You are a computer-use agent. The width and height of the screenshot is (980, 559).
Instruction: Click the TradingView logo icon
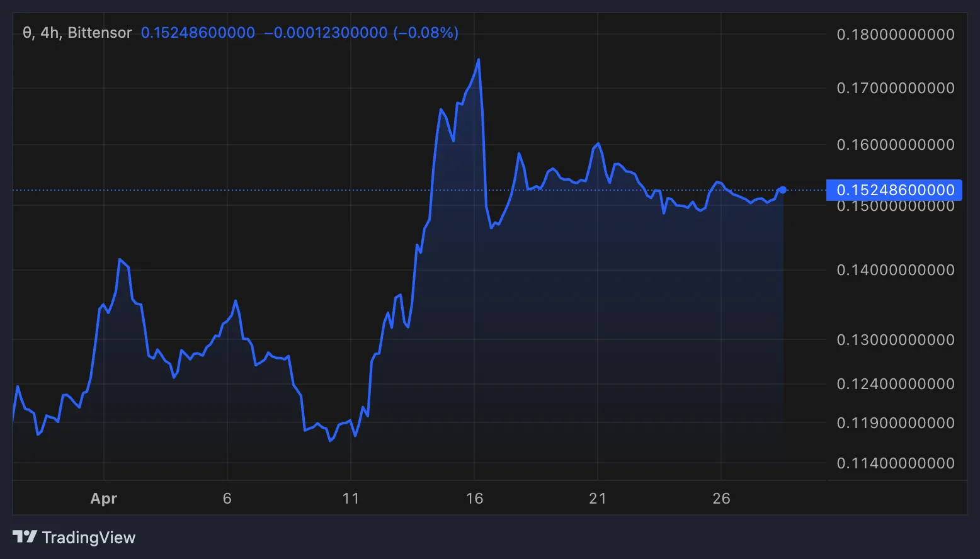click(x=25, y=538)
